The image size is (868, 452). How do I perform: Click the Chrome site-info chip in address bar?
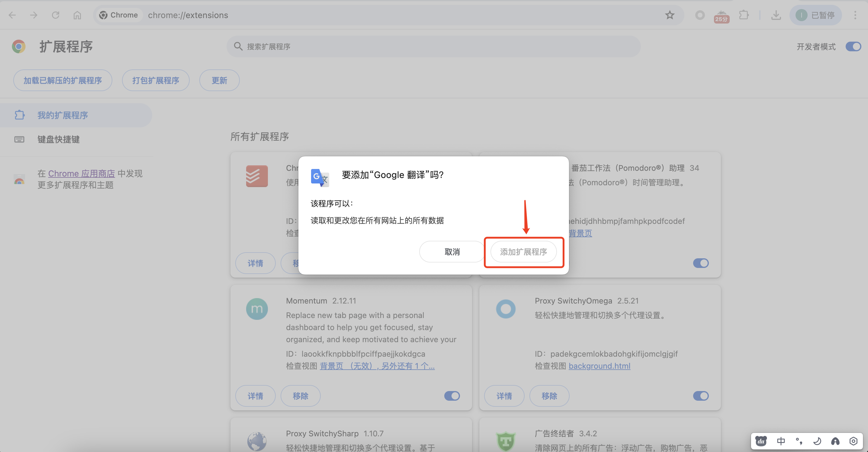119,15
